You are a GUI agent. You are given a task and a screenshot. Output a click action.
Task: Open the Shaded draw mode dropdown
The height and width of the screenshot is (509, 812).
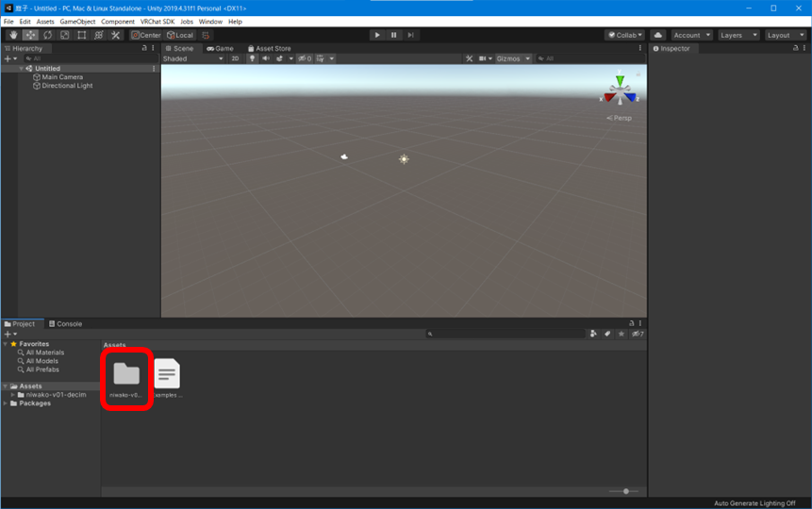(193, 58)
